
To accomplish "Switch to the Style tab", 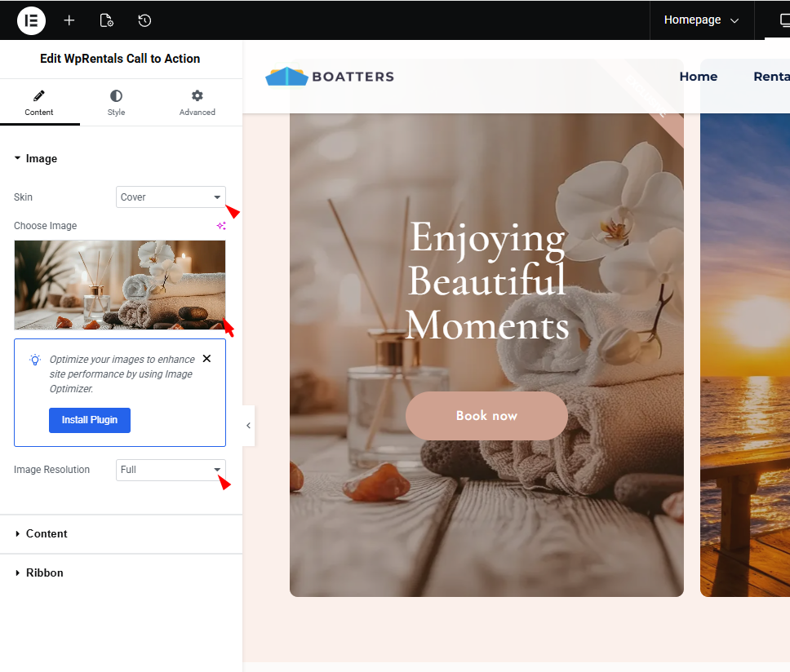I will (116, 103).
